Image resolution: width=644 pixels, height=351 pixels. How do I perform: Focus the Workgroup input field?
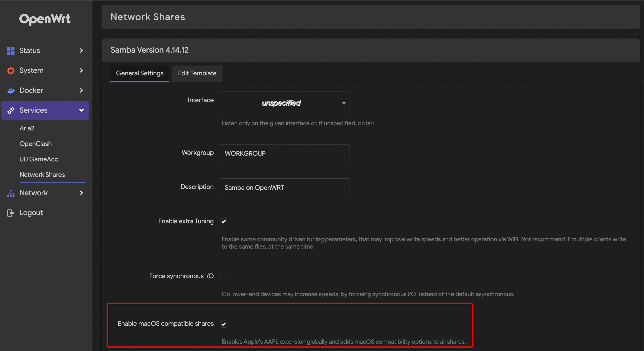click(x=284, y=154)
